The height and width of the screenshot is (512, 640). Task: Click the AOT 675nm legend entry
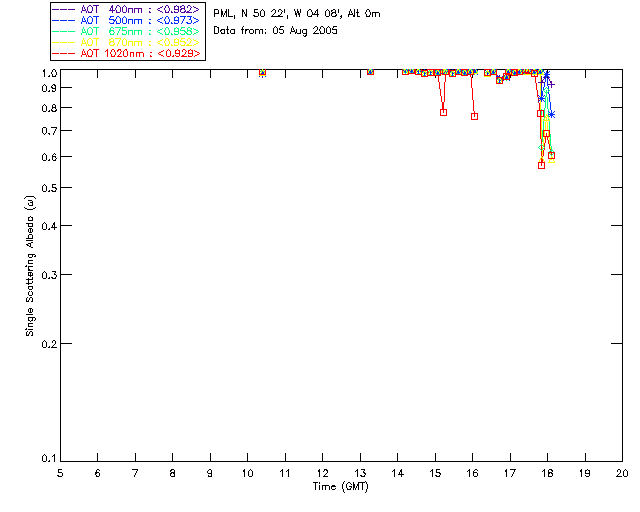pos(126,31)
